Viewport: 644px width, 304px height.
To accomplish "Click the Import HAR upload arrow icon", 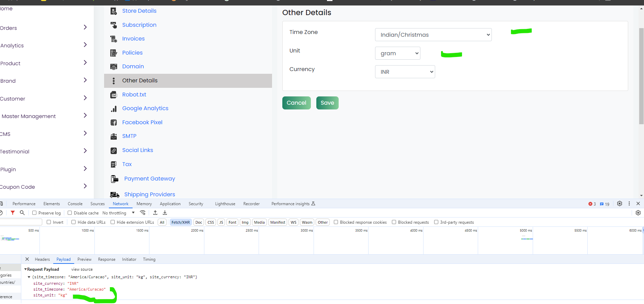I will 155,213.
